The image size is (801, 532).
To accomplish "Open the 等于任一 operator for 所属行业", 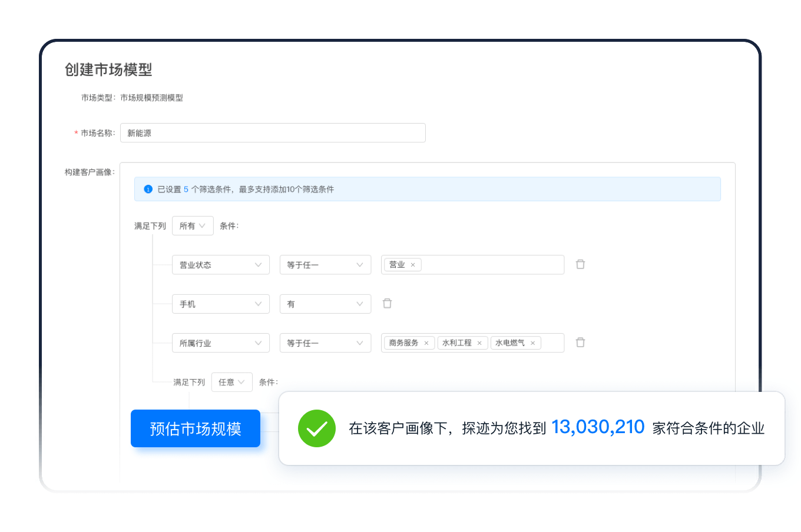I will (x=325, y=343).
